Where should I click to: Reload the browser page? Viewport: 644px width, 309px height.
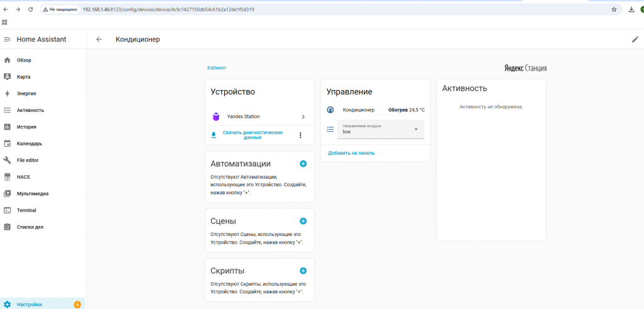pyautogui.click(x=30, y=9)
